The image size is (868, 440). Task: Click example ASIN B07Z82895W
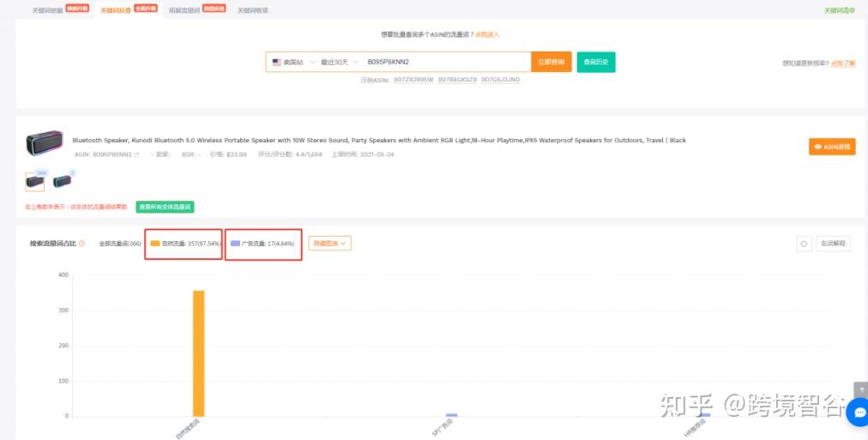[413, 80]
